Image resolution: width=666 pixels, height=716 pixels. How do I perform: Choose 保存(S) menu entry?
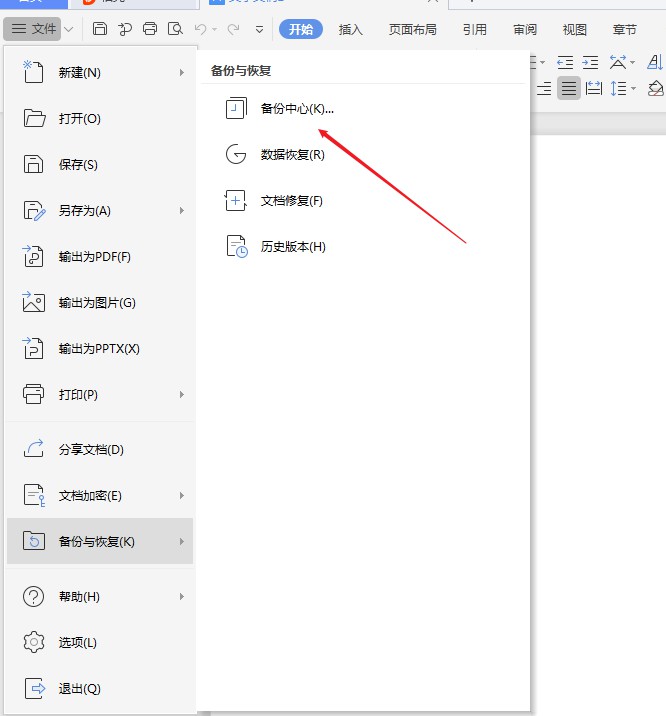coord(100,164)
